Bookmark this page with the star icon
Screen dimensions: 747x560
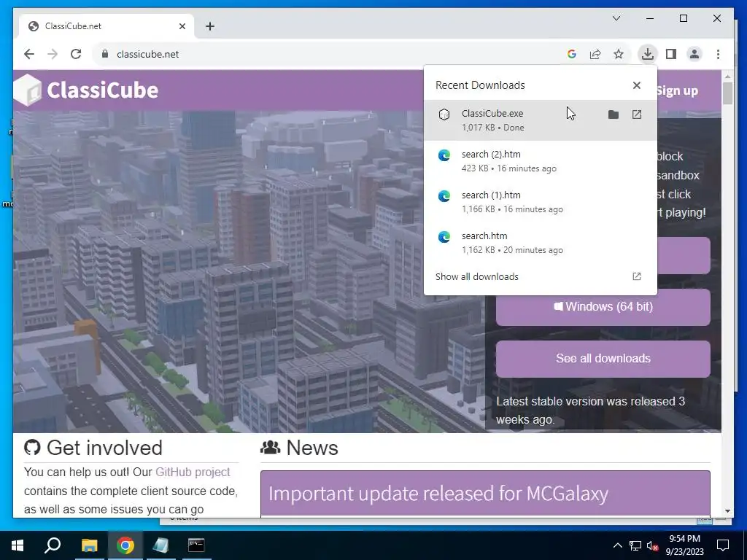tap(619, 54)
